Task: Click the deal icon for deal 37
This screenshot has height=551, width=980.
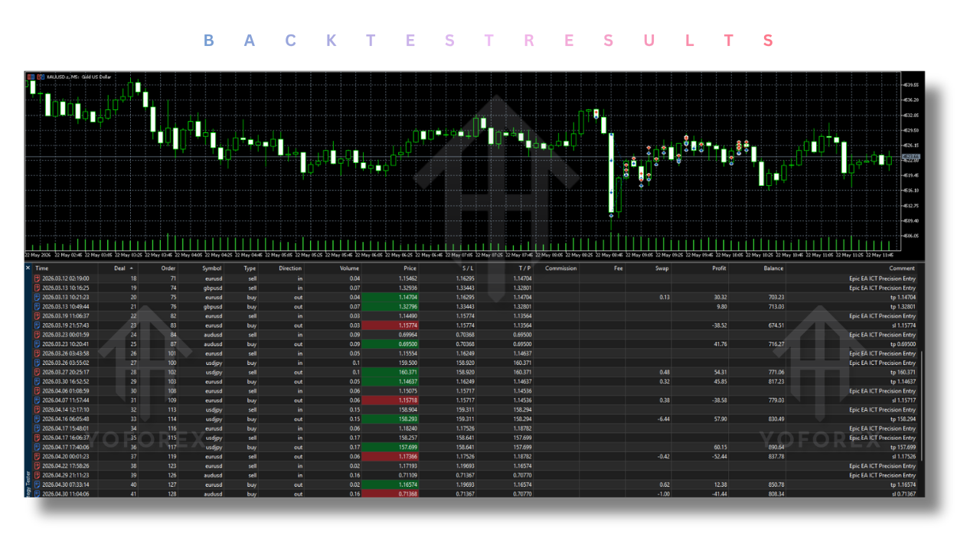Action: [38, 456]
